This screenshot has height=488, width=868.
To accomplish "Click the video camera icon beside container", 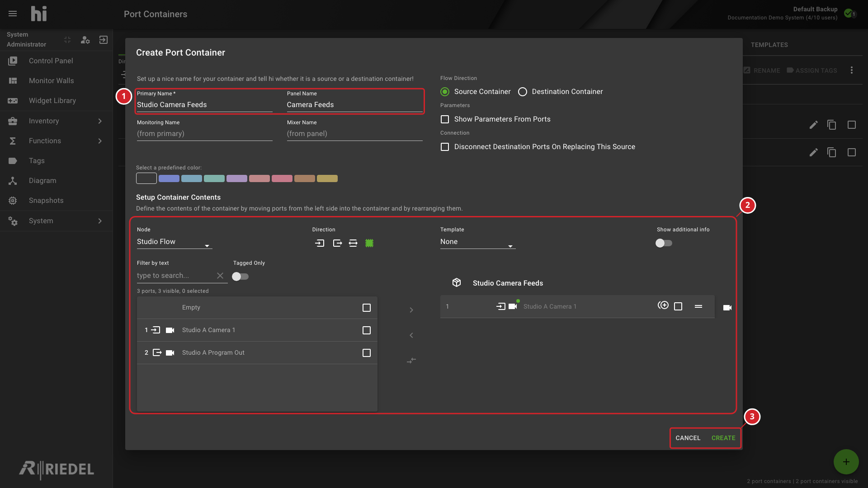I will 727,308.
